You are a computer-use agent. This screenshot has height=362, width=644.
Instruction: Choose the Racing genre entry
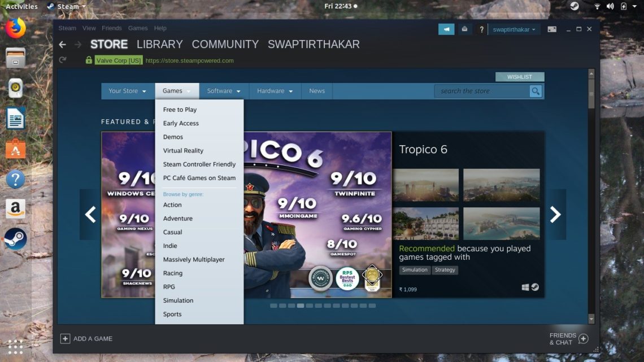(x=173, y=273)
